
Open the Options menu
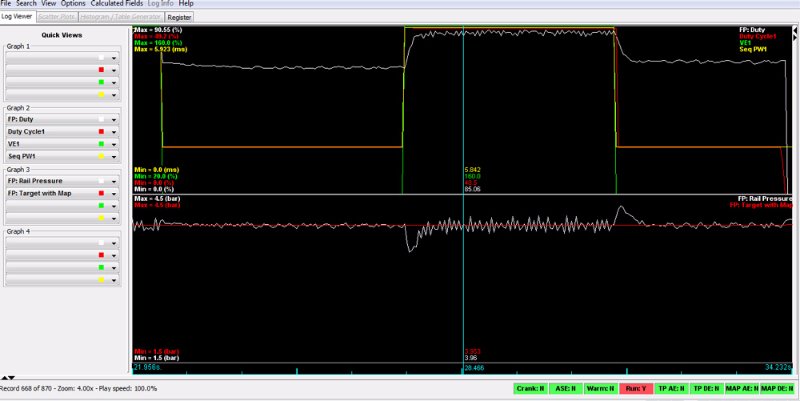[x=73, y=4]
